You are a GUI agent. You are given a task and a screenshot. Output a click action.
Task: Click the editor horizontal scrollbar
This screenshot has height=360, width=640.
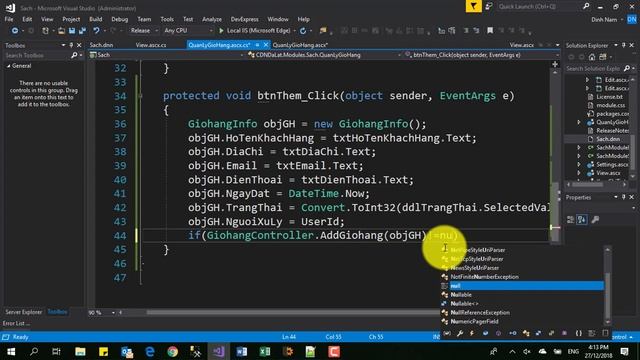[x=293, y=313]
